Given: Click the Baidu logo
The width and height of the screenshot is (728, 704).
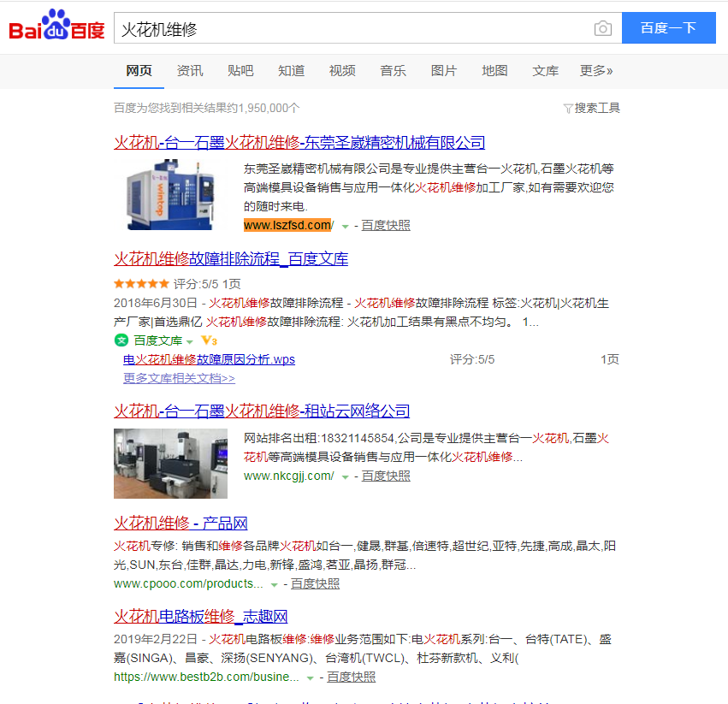Looking at the screenshot, I should tap(56, 26).
